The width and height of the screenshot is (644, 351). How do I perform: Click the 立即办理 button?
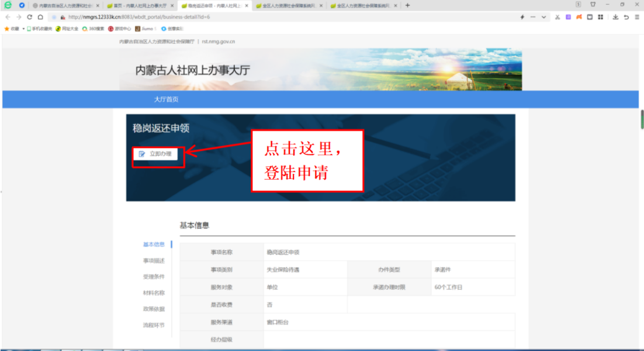156,154
